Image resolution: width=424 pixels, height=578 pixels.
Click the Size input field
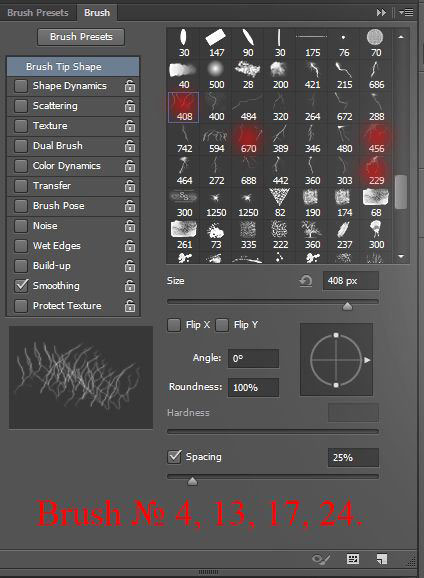351,281
